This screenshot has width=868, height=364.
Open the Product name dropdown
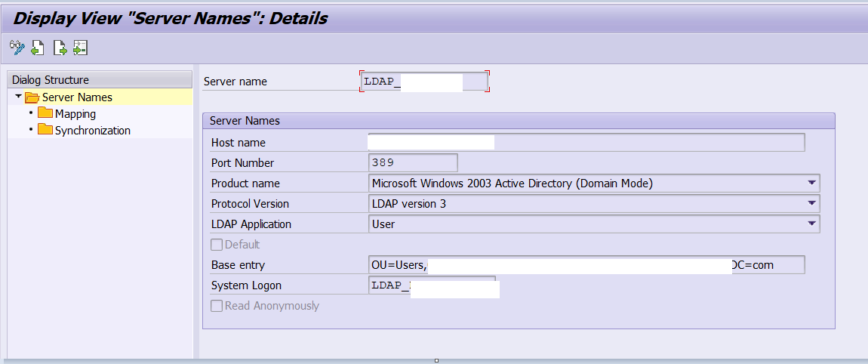coord(811,183)
